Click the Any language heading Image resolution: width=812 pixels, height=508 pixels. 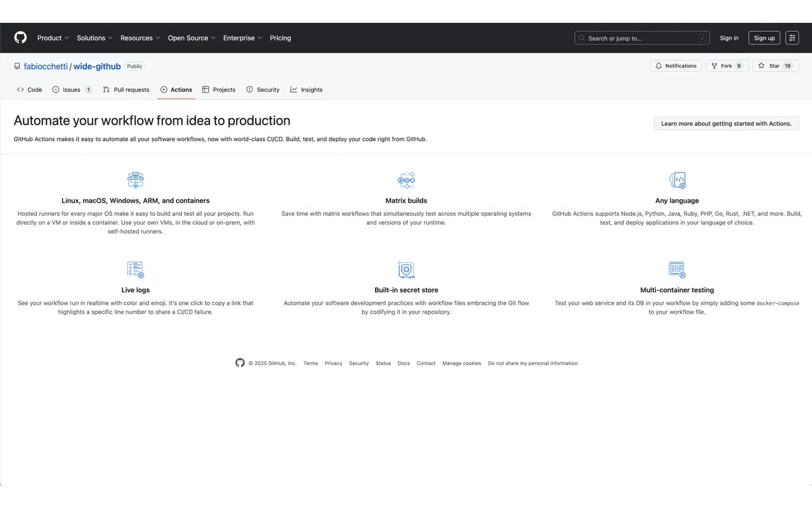click(677, 201)
